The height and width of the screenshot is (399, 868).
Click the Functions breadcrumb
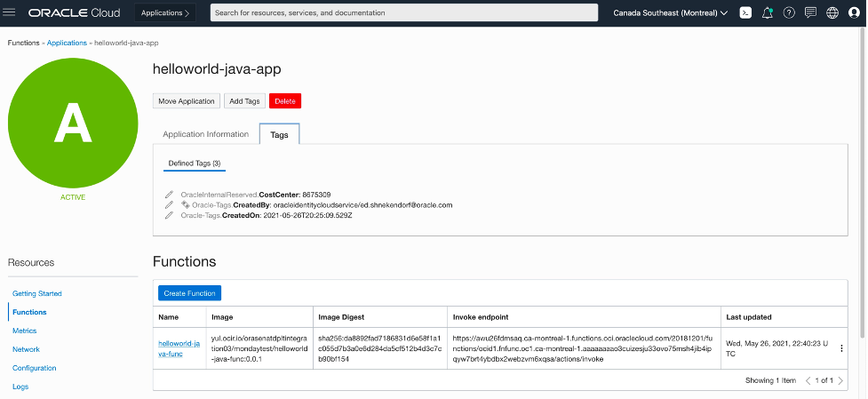pyautogui.click(x=23, y=43)
